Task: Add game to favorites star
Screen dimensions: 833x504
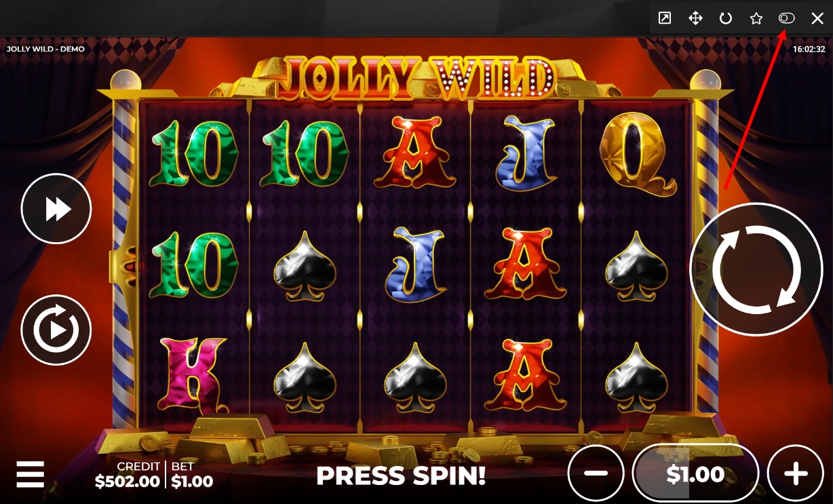Action: (x=756, y=18)
